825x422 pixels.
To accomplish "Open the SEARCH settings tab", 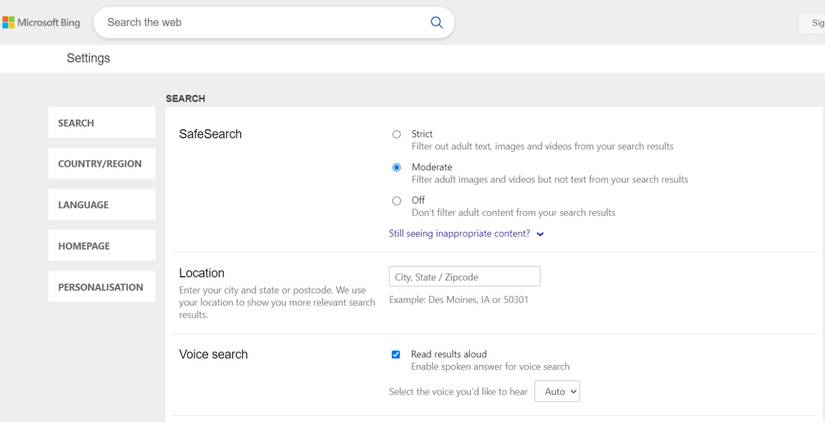I will (x=101, y=123).
